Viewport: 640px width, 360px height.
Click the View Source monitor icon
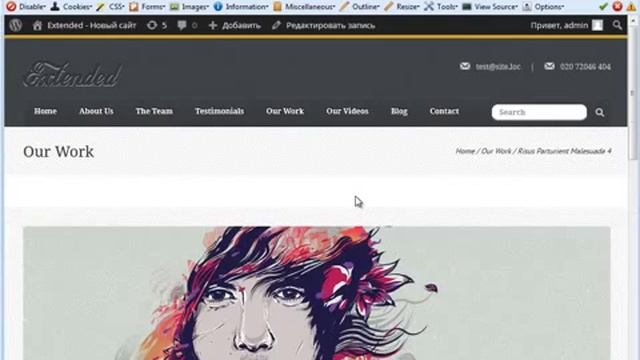(x=467, y=7)
